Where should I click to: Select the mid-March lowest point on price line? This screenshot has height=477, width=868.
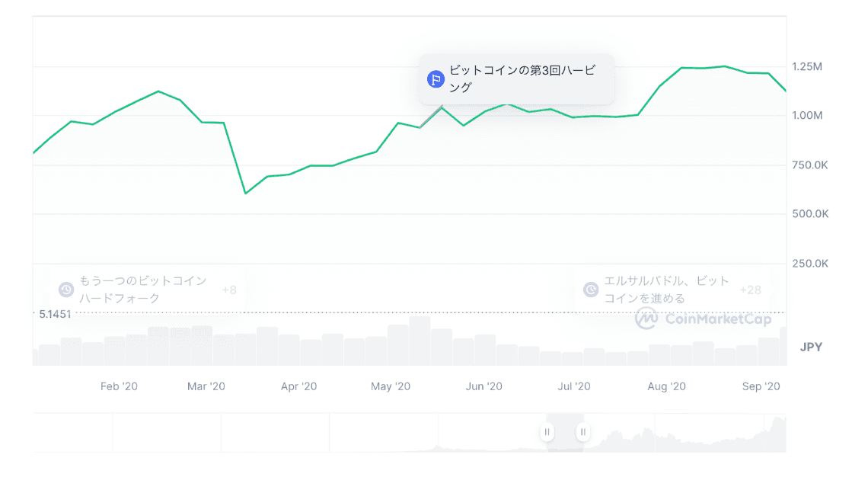click(245, 194)
